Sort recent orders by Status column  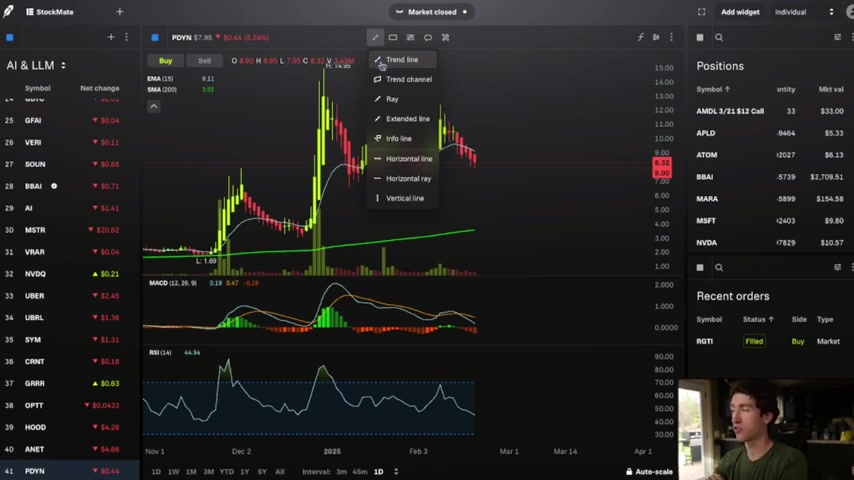point(758,319)
